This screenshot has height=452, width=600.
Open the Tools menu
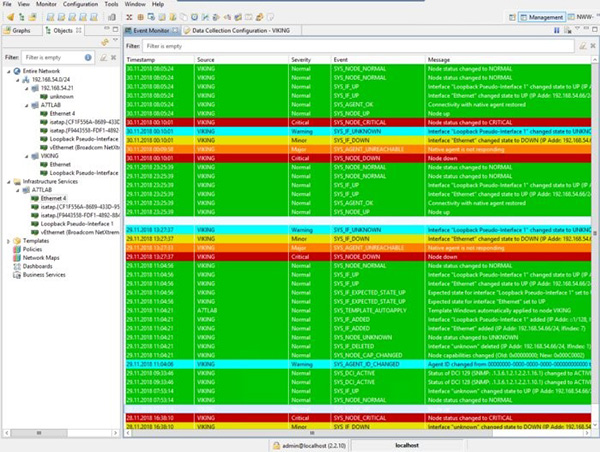(x=111, y=4)
